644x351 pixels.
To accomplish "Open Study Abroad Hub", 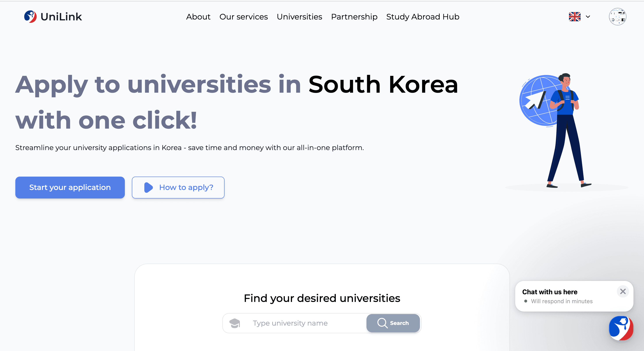I will click(423, 17).
